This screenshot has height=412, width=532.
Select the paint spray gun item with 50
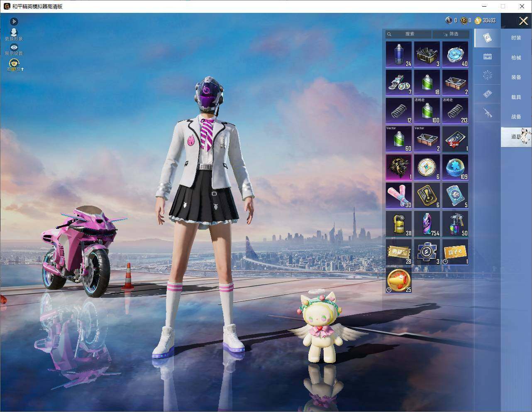[x=455, y=223]
